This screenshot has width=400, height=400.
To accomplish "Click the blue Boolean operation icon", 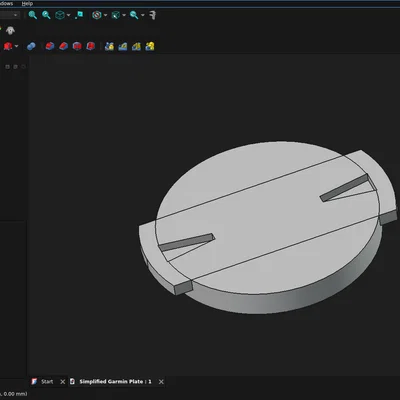I will [31, 46].
